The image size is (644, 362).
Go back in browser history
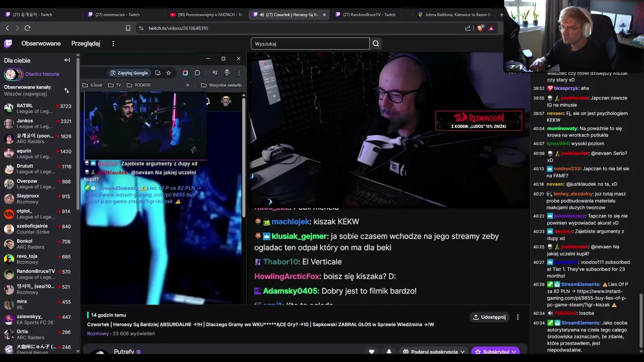[x=7, y=28]
